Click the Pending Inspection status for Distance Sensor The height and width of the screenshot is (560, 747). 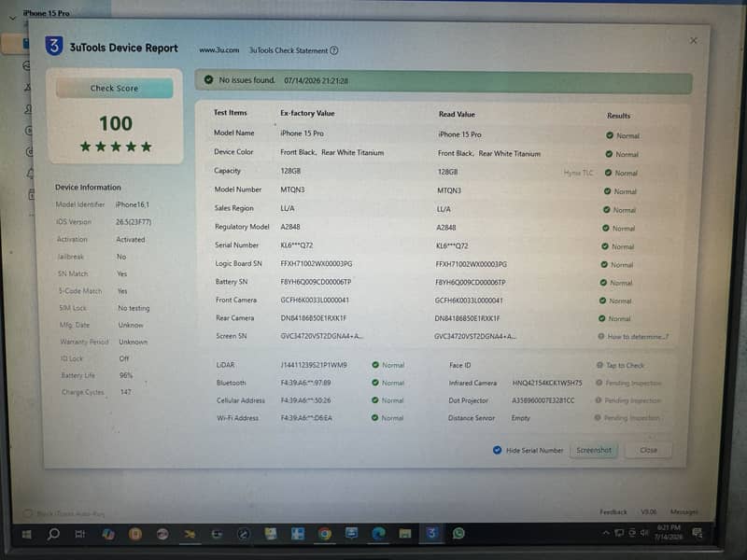pyautogui.click(x=631, y=418)
